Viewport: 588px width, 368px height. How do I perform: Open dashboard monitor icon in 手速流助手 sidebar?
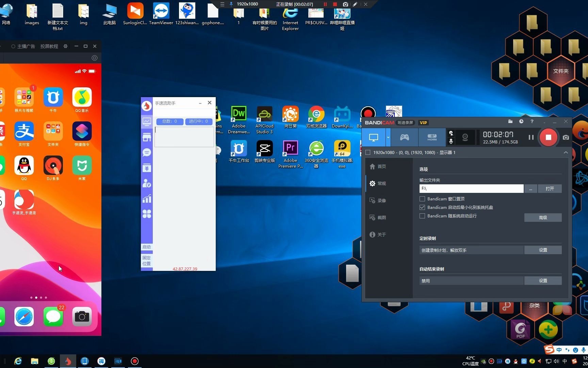147,121
